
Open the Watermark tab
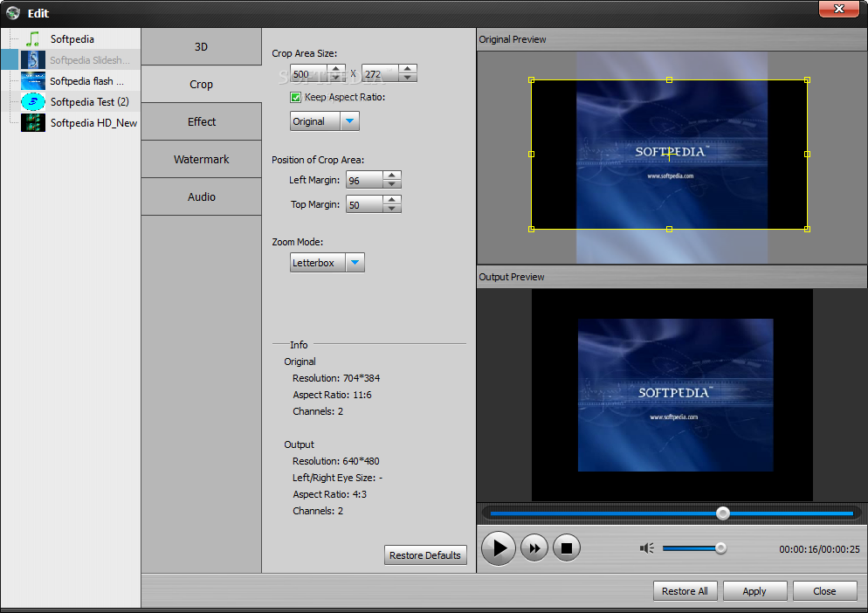click(x=202, y=160)
